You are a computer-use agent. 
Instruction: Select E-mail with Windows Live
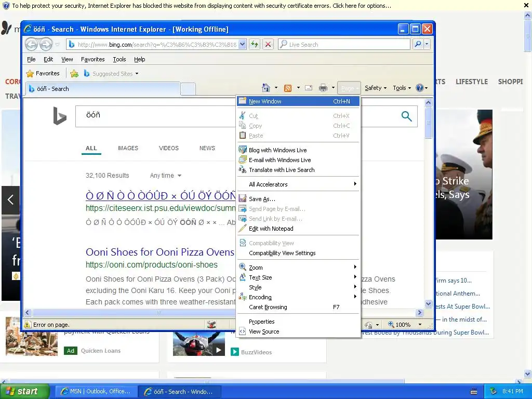click(298, 160)
